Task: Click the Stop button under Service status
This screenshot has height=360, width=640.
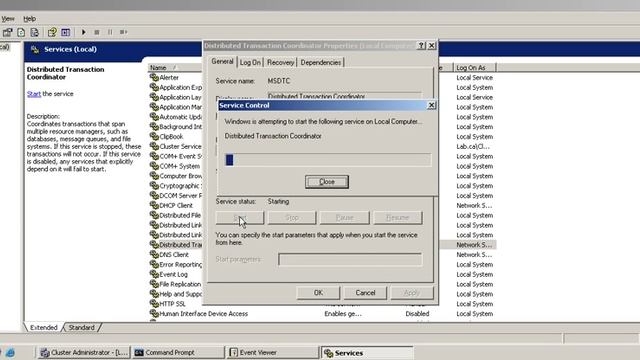Action: 292,218
